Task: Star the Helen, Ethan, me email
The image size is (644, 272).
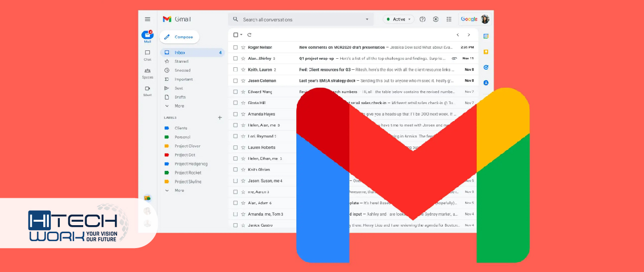Action: (x=243, y=158)
